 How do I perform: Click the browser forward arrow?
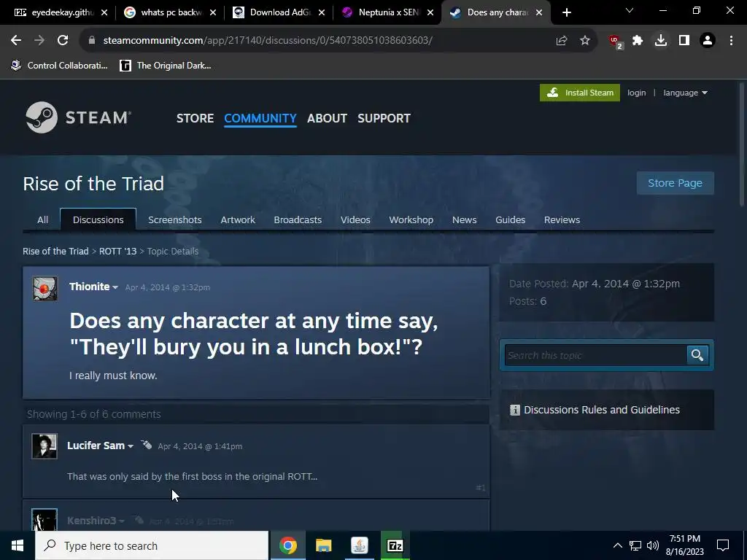coord(39,41)
